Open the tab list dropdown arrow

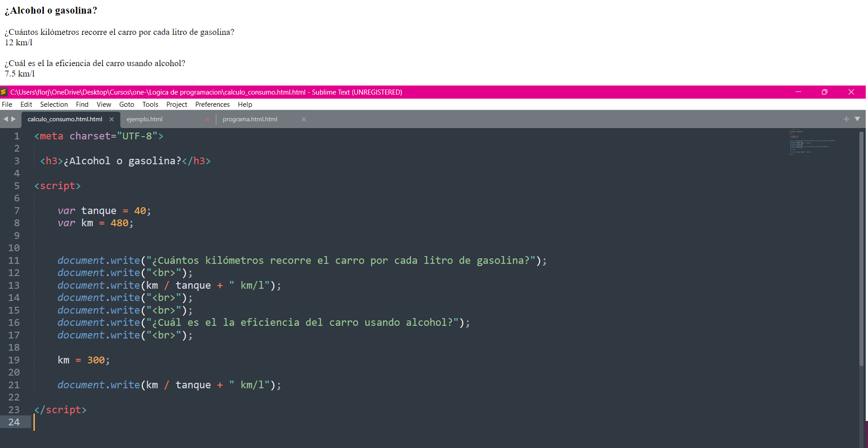click(858, 119)
